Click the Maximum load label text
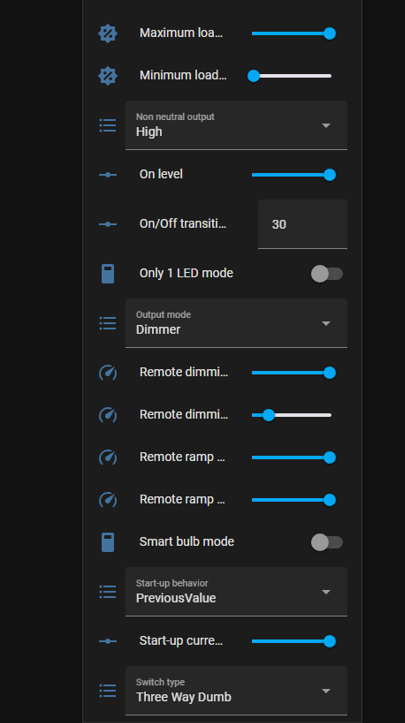This screenshot has height=723, width=405. click(181, 33)
